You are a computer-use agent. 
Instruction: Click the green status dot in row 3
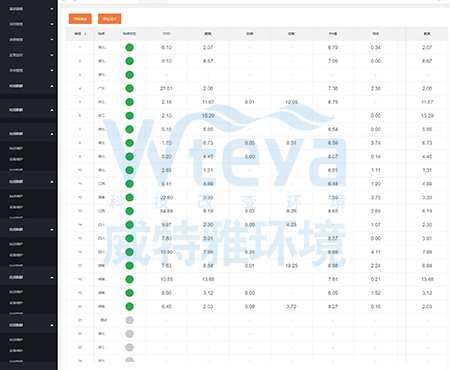click(129, 75)
